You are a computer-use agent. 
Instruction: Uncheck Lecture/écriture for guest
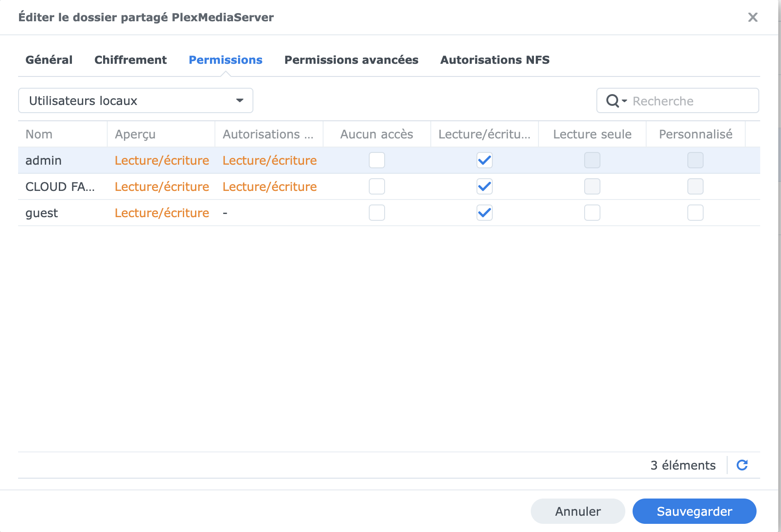pyautogui.click(x=485, y=213)
